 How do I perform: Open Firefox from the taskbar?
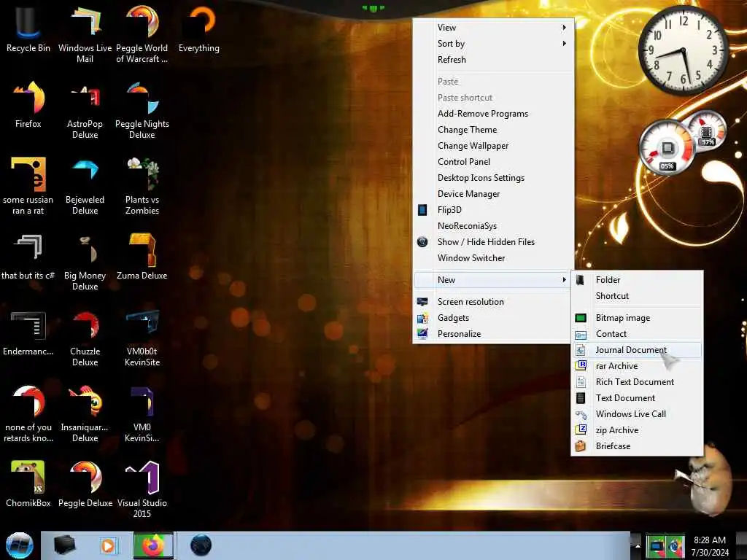(153, 545)
